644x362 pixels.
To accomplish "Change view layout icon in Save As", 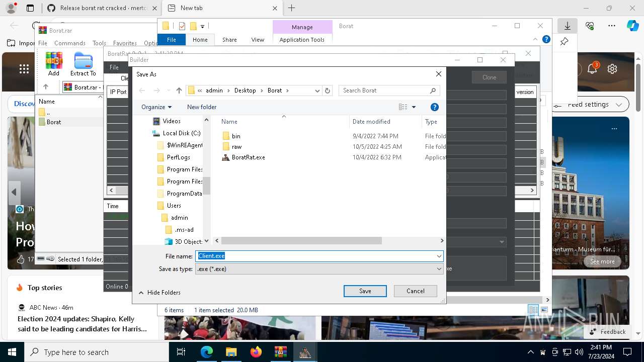I will coord(403,107).
